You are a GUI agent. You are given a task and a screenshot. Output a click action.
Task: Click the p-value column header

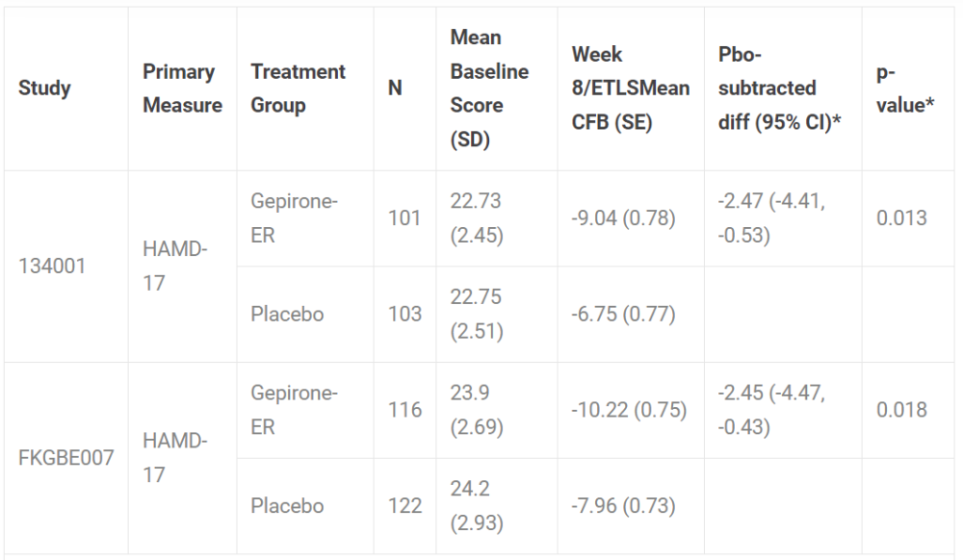[x=906, y=89]
